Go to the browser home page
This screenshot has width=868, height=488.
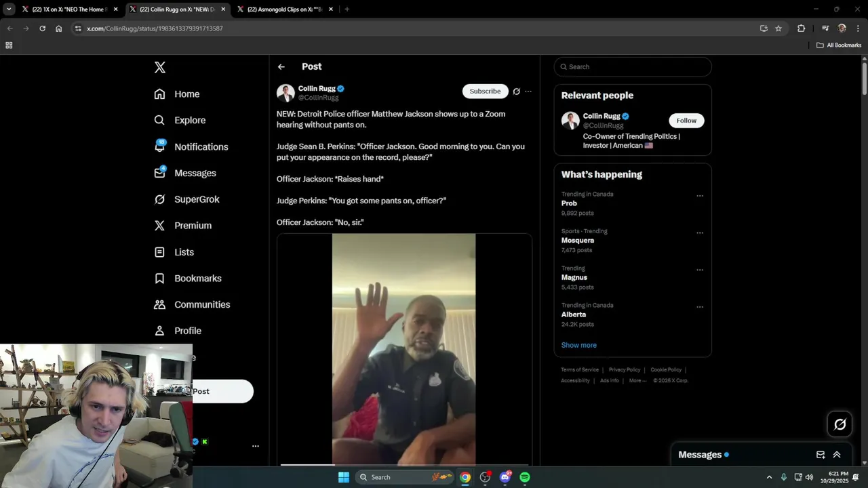tap(58, 28)
